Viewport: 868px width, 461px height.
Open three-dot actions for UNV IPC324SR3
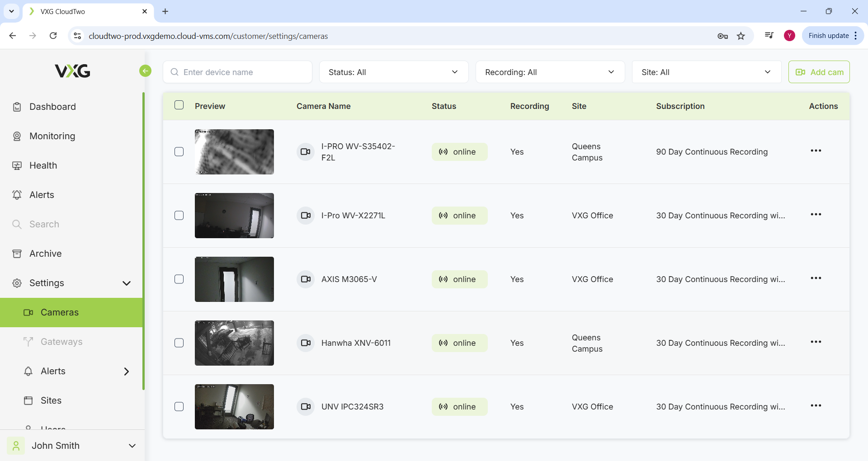tap(816, 406)
